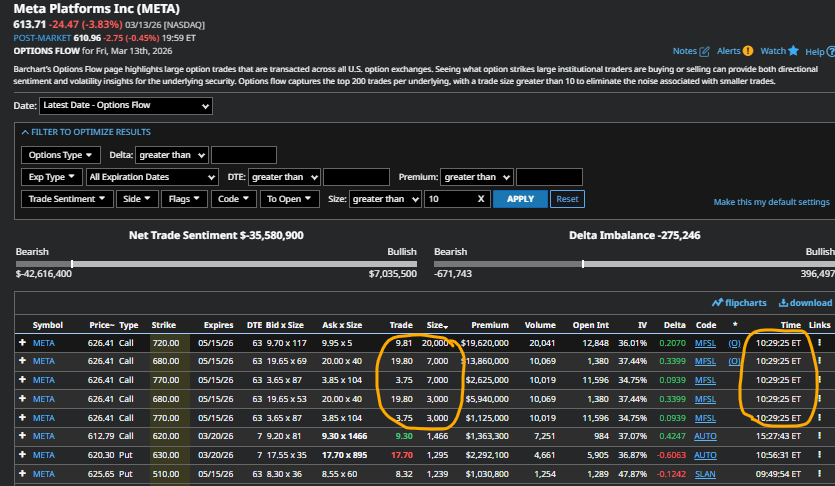Collapse Filter to Optimize Results panel
This screenshot has width=835, height=486.
(85, 132)
